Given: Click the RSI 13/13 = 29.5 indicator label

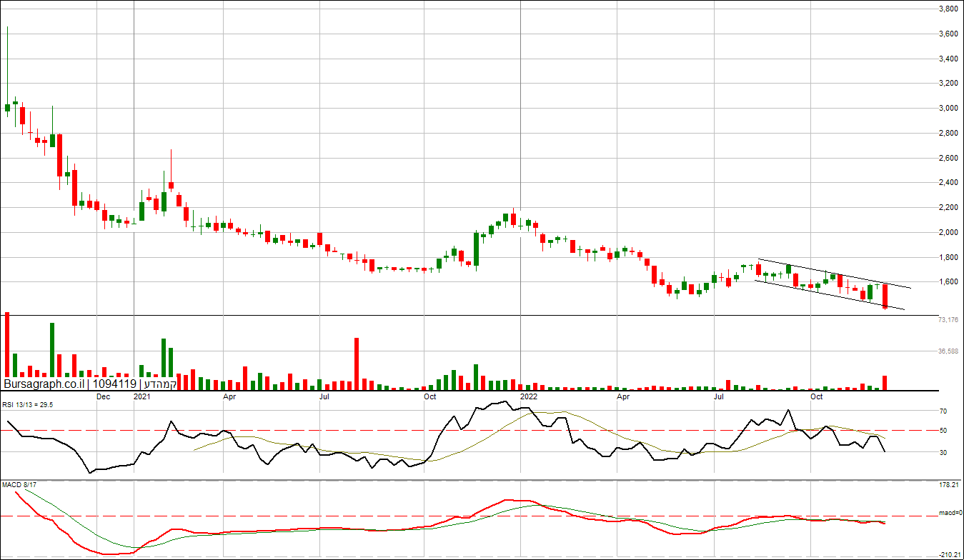Looking at the screenshot, I should (x=27, y=404).
